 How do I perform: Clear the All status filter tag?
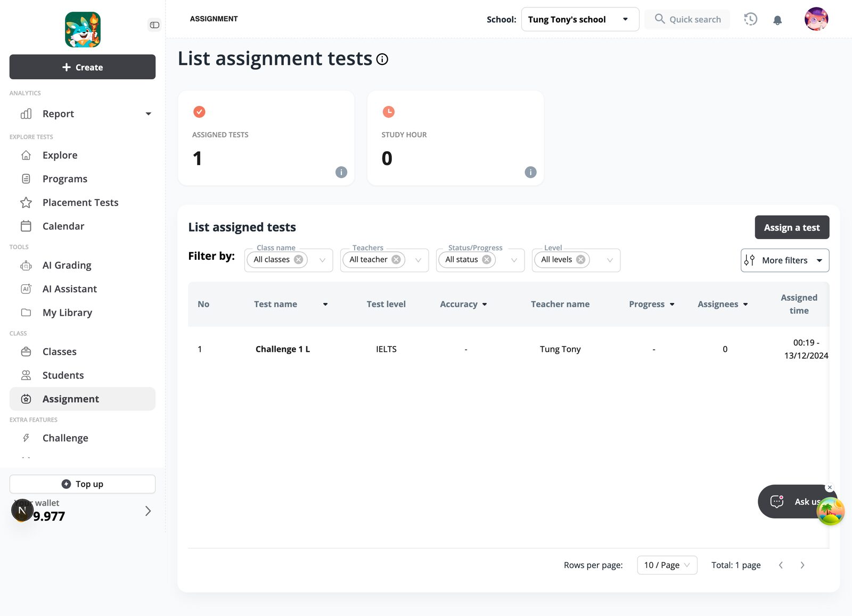pos(487,260)
